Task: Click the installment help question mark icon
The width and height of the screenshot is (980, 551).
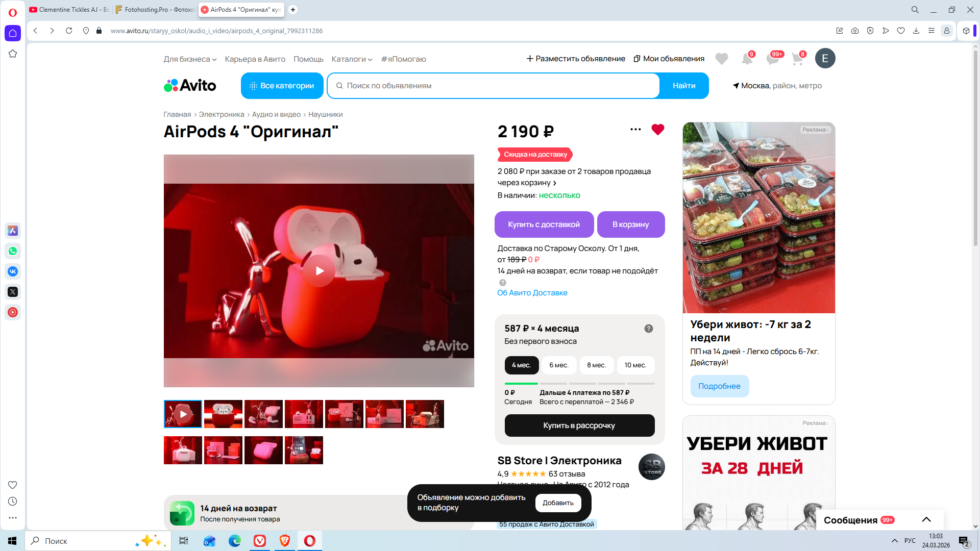Action: (648, 329)
